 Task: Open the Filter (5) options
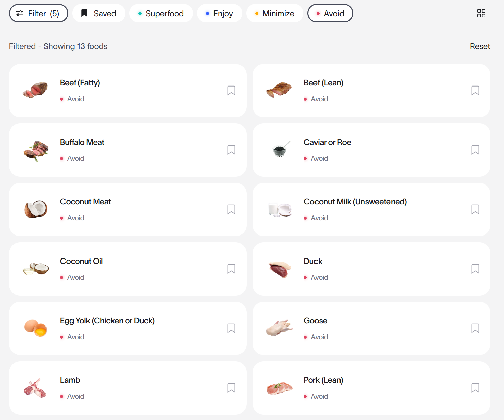pos(39,13)
